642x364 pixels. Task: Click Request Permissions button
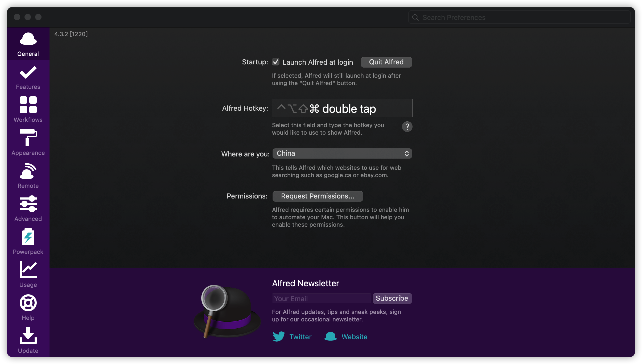pos(318,196)
